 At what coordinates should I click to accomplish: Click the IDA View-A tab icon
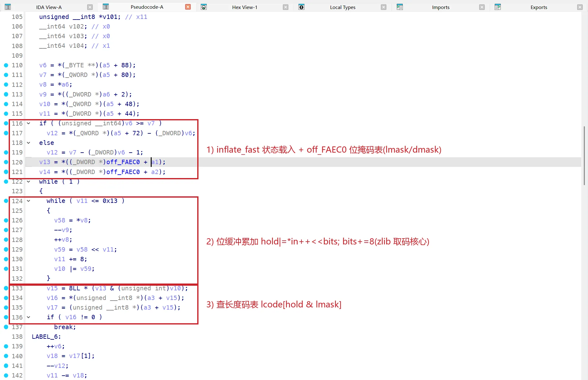[8, 7]
